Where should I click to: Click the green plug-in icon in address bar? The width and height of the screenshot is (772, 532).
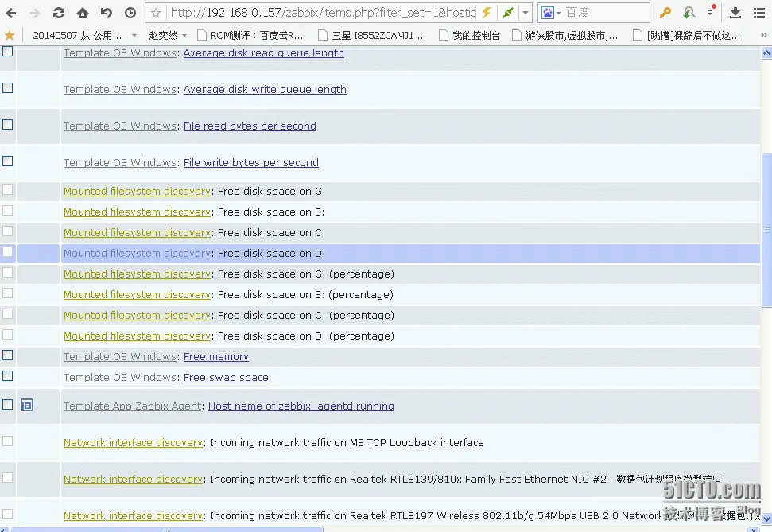pos(507,13)
